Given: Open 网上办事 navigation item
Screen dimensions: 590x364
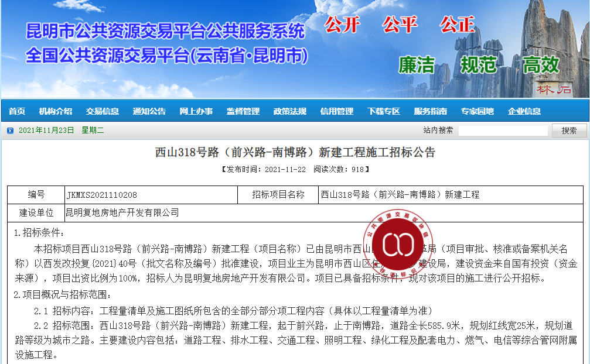Looking at the screenshot, I should (x=196, y=111).
